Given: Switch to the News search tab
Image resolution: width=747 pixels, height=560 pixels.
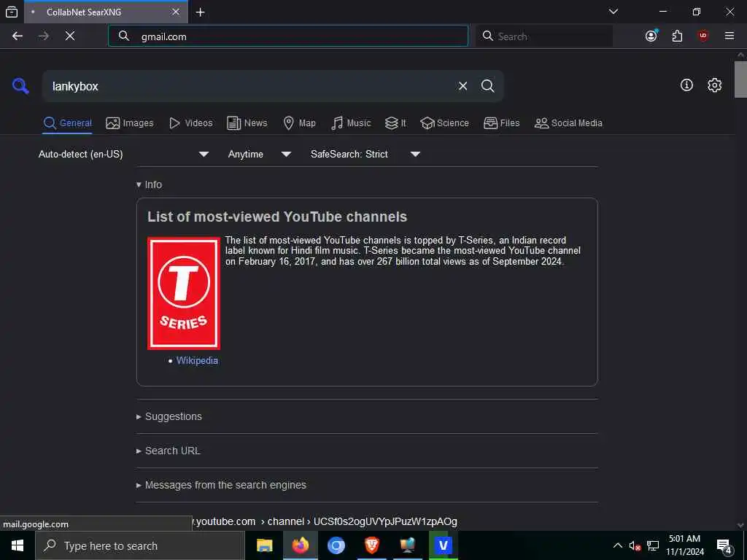Looking at the screenshot, I should (x=247, y=123).
